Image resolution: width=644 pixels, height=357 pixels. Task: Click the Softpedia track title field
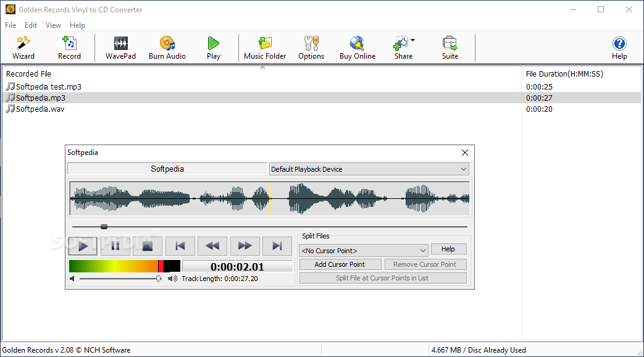167,169
